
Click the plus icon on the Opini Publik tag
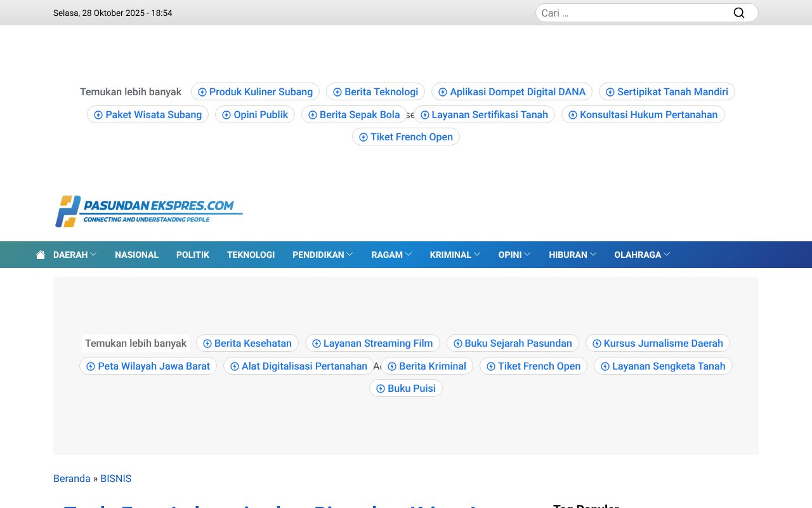(226, 114)
